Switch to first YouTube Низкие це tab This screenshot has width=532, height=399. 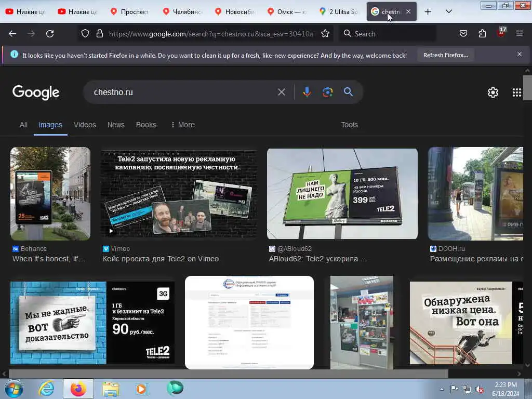(26, 12)
